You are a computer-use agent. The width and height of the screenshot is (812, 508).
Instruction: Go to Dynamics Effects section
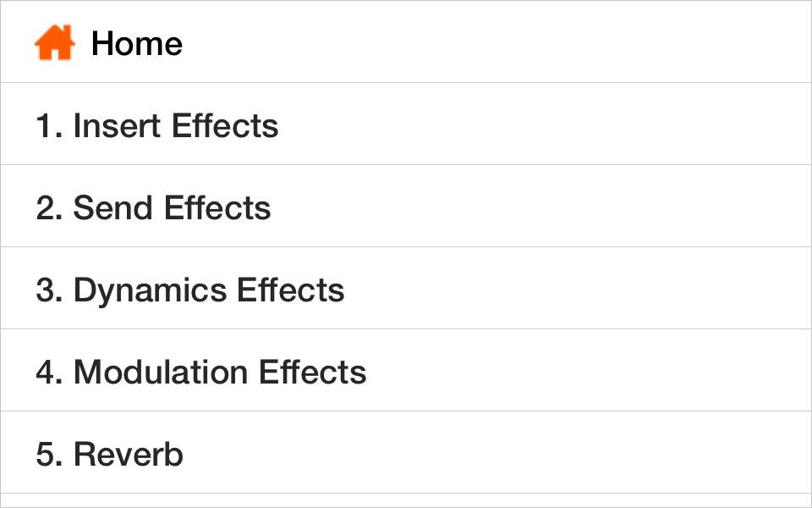(190, 290)
